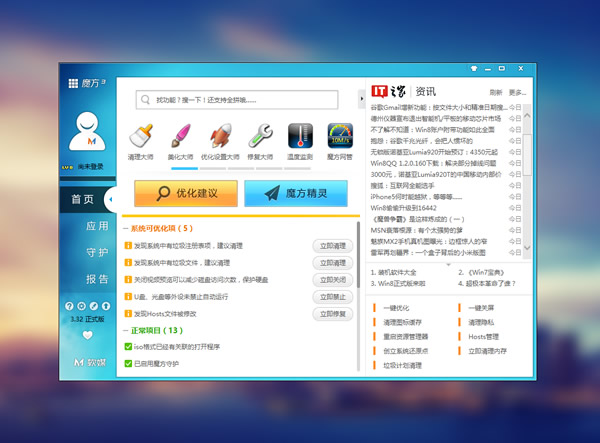This screenshot has width=600, height=443.
Task: Click the LV level badge beside 尚未登录
Action: [68, 167]
